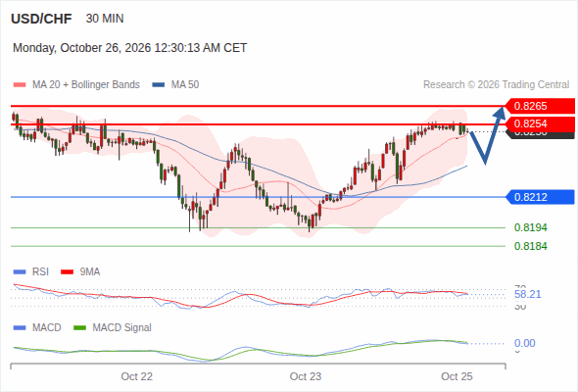Click the MACD Signal green legend swatch
578x392 pixels.
(x=80, y=328)
